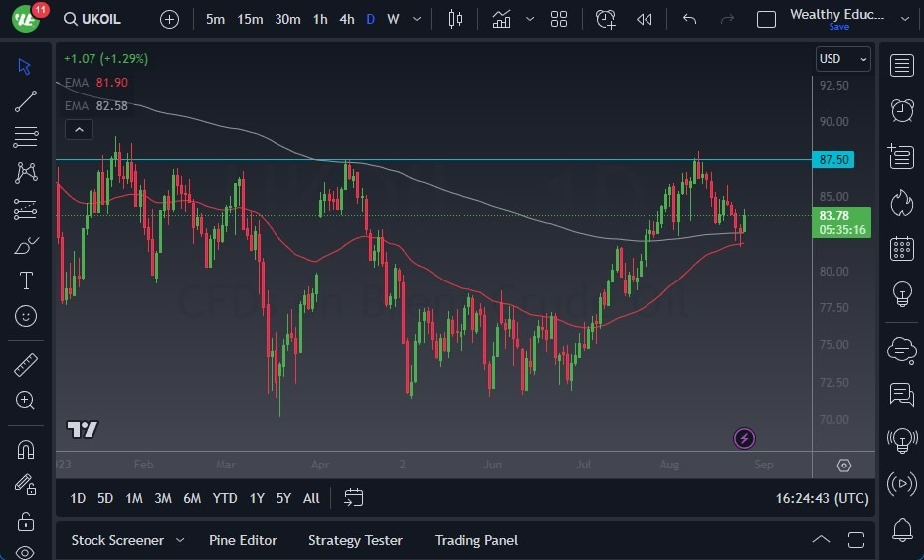Toggle the magnet snap mode

26,449
